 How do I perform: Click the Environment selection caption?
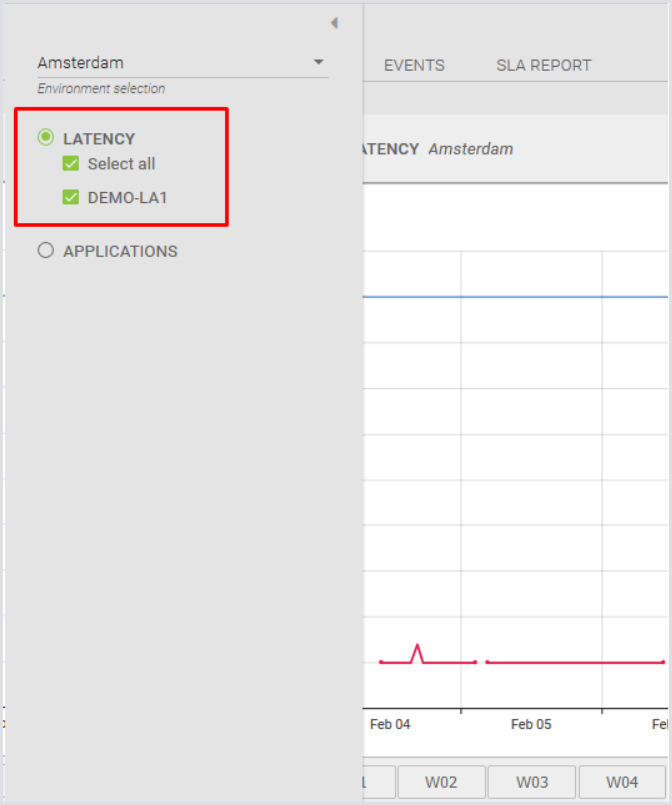tap(101, 89)
